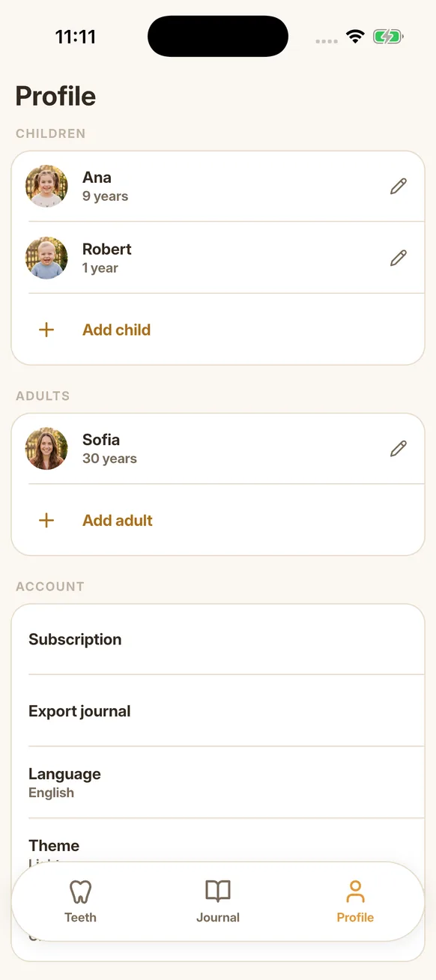Open the Subscription settings row
Viewport: 436px width, 980px height.
tap(218, 639)
